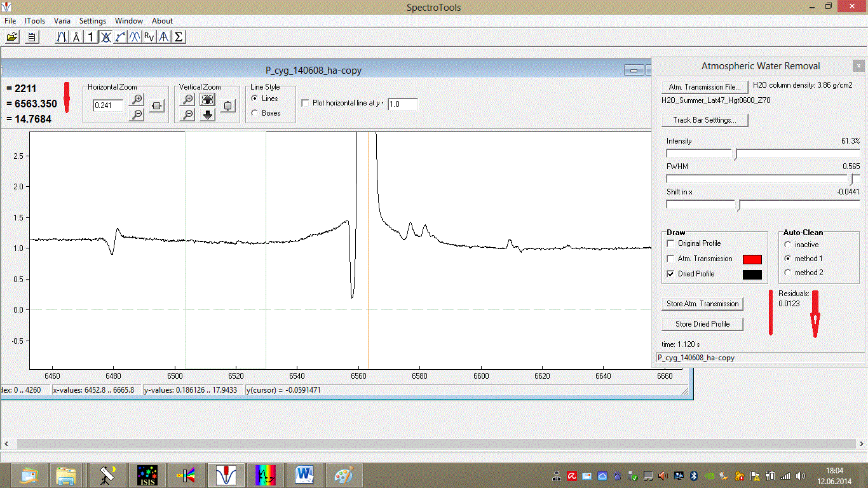This screenshot has height=488, width=868.
Task: Open a spectrum file
Action: (11, 36)
